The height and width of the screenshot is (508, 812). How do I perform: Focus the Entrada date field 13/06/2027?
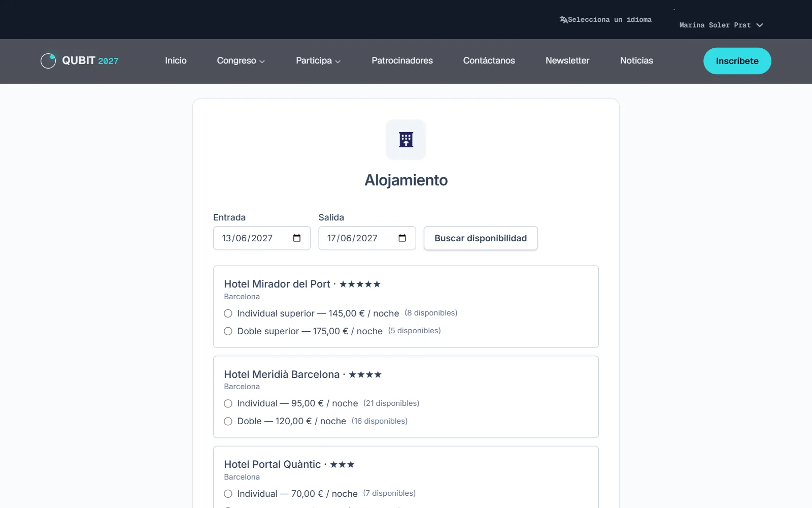tap(262, 238)
